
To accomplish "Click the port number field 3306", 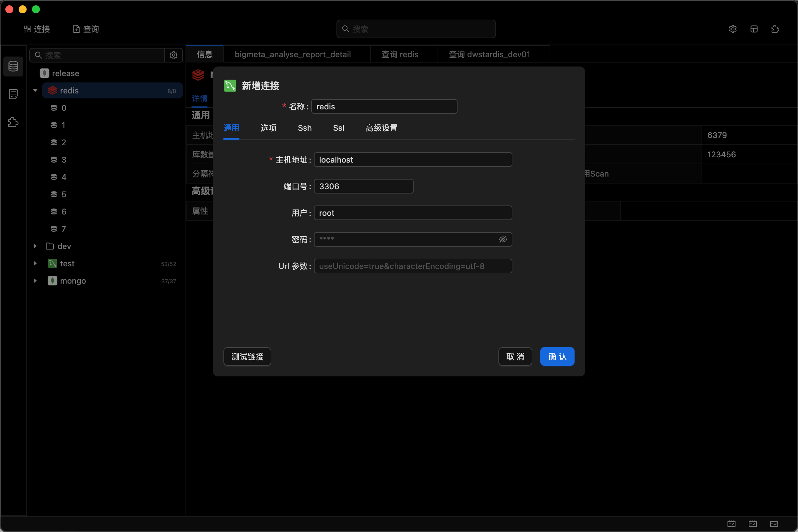I will [363, 186].
